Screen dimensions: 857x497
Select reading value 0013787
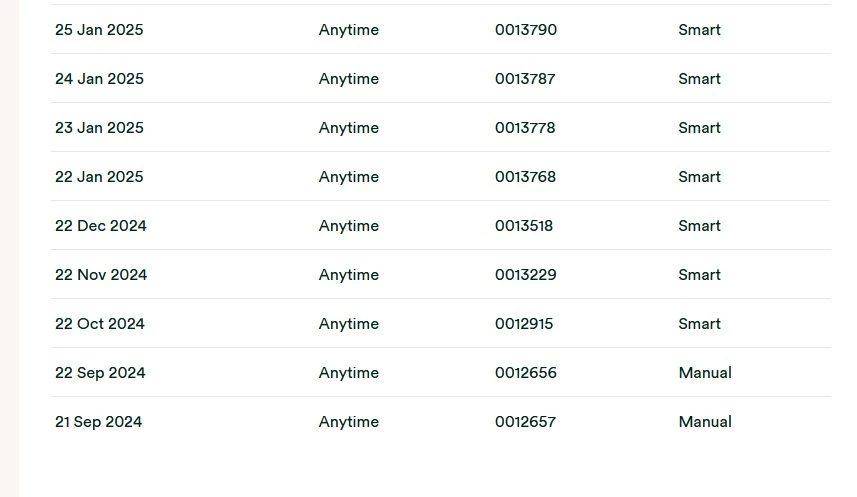525,79
